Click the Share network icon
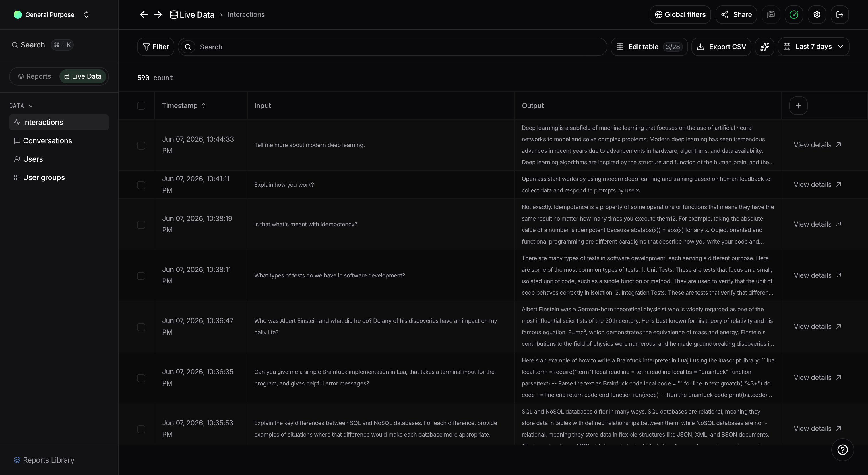This screenshot has width=868, height=475. [725, 14]
